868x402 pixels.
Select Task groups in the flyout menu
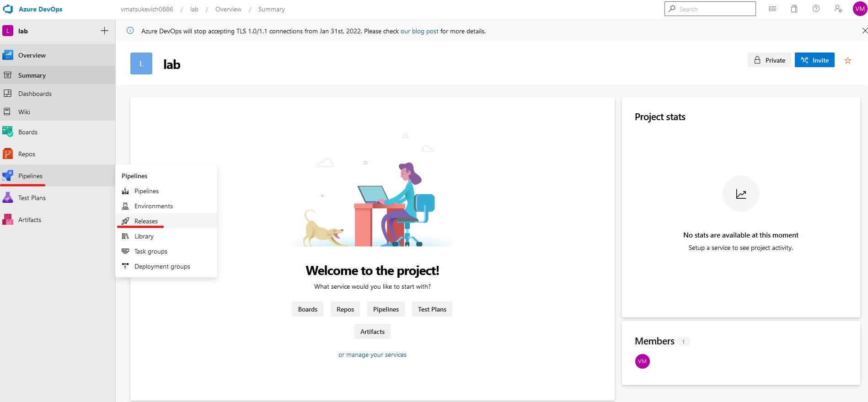(166, 251)
